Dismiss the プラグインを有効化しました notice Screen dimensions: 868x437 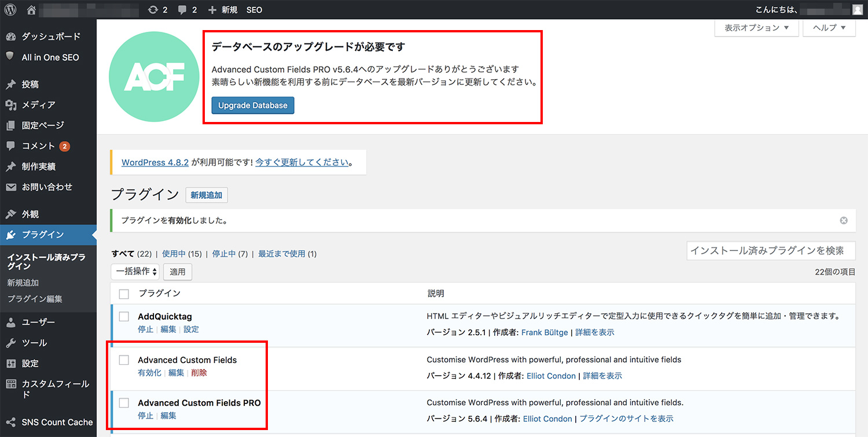[844, 220]
